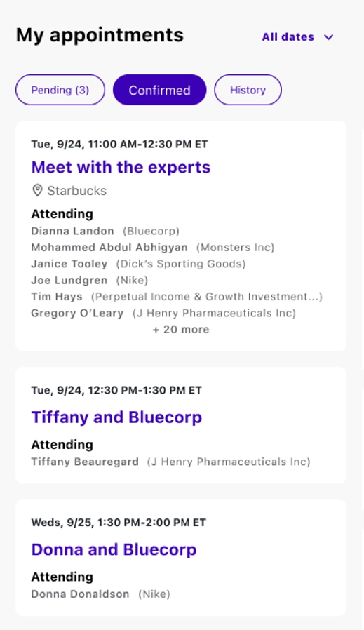Click the truncated Perpetual Income & Growth company name
The image size is (364, 630).
pyautogui.click(x=206, y=297)
